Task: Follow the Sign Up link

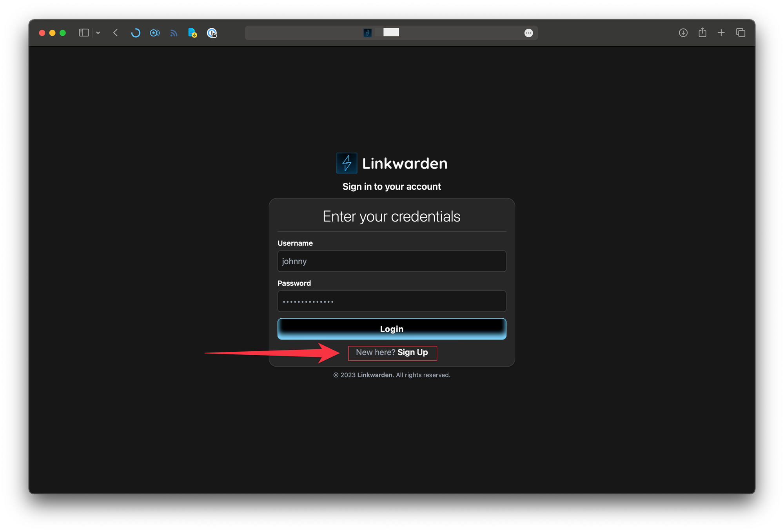Action: [x=412, y=352]
